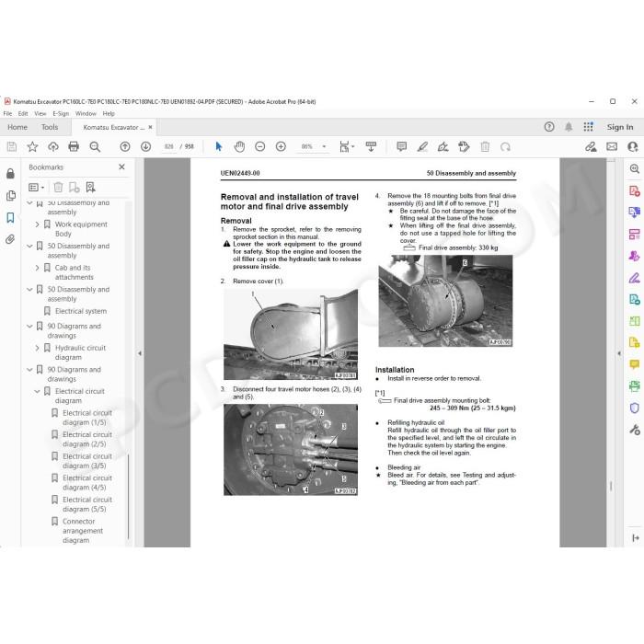The width and height of the screenshot is (644, 644).
Task: Open the Window menu
Action: (x=86, y=114)
